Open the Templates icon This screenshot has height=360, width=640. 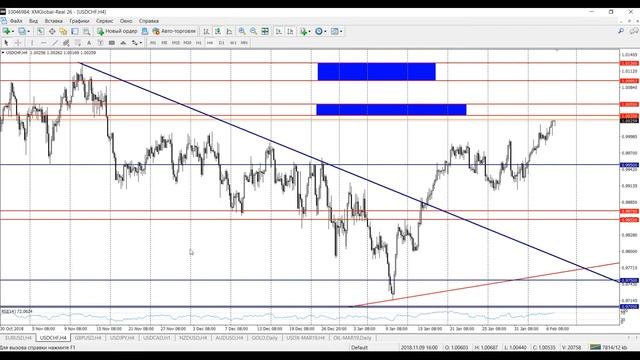335,31
